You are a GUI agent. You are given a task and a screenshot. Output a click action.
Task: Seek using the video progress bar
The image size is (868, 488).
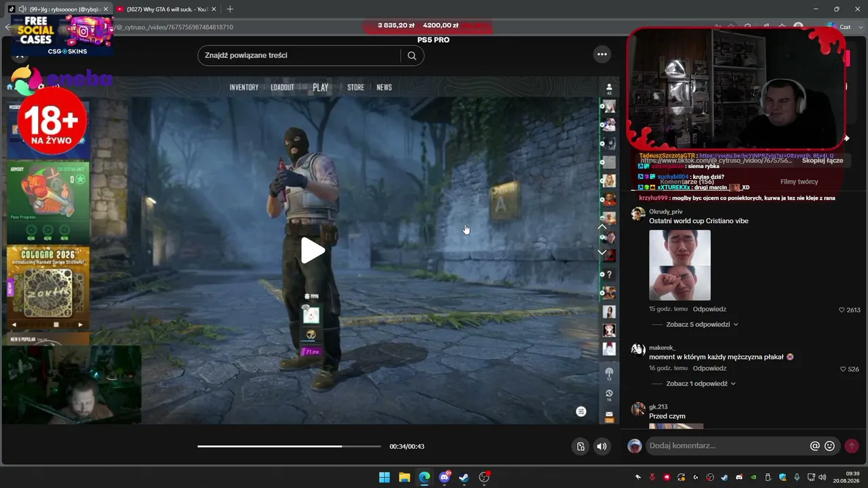(289, 446)
